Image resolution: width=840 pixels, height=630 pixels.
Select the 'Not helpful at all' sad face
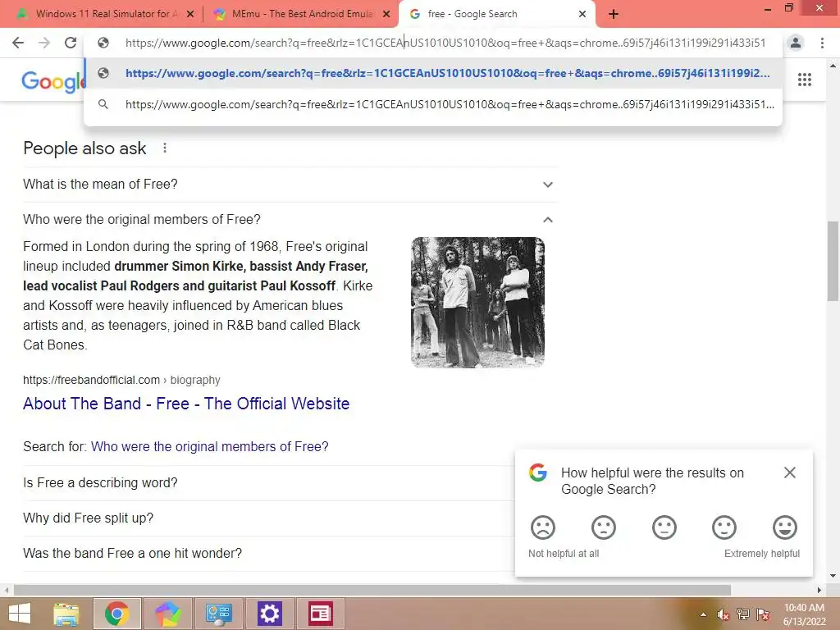(x=543, y=527)
